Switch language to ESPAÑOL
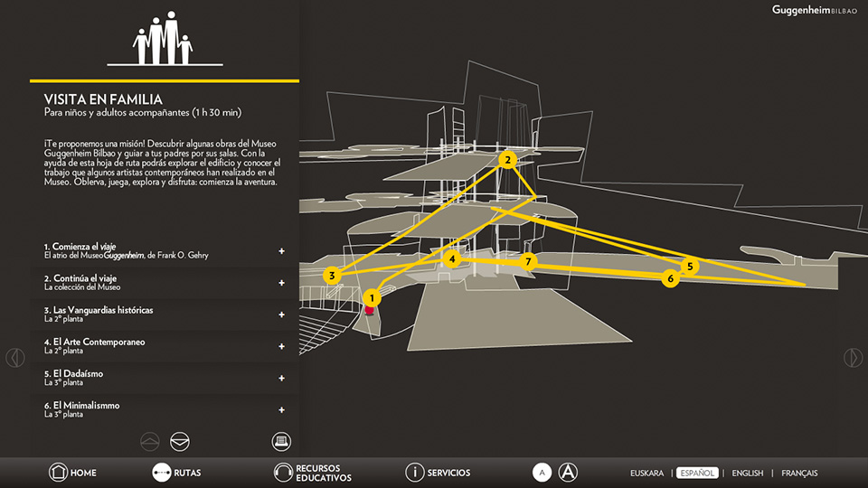Image resolution: width=868 pixels, height=488 pixels. point(697,473)
